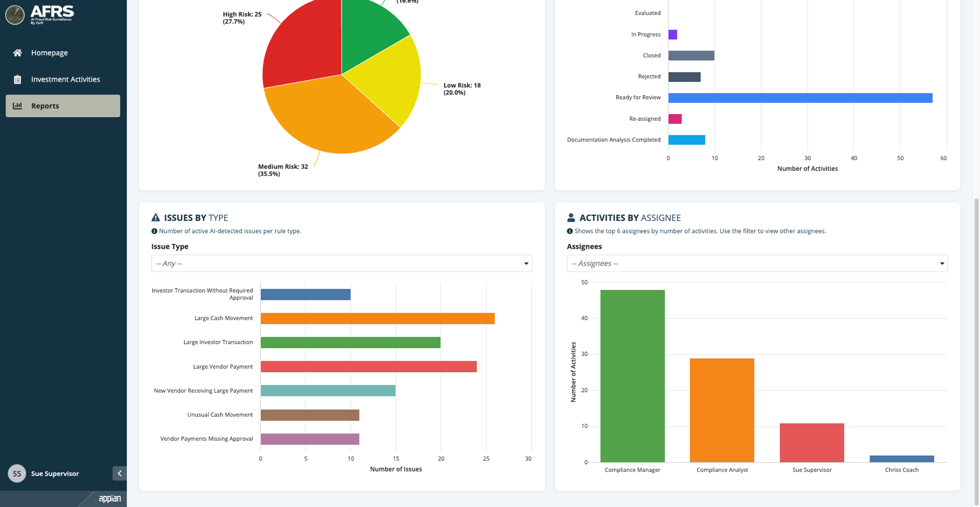Click the Rejected status bar

tap(684, 77)
